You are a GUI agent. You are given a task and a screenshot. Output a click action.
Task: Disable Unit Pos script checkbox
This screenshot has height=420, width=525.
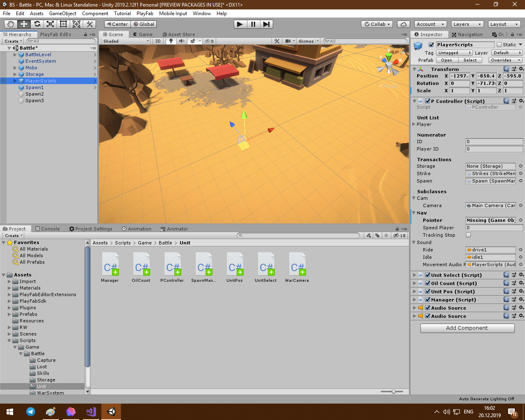click(x=428, y=292)
